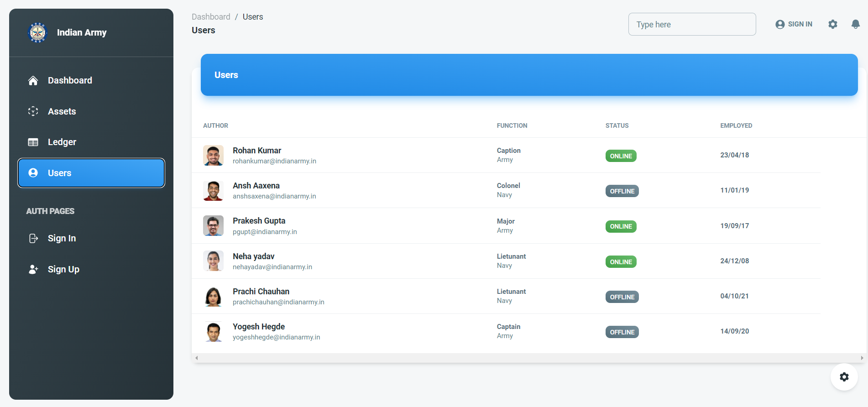Click email pgupt@indianarmy.in
Image resolution: width=868 pixels, height=407 pixels.
point(265,232)
